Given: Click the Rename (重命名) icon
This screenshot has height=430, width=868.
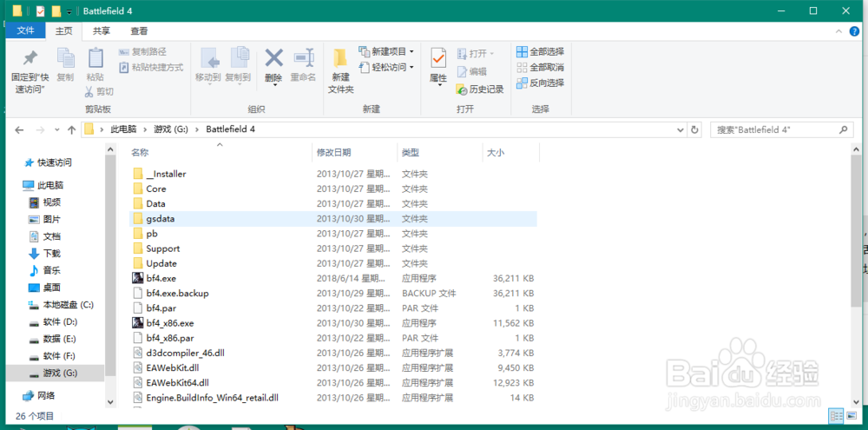Looking at the screenshot, I should tap(303, 57).
